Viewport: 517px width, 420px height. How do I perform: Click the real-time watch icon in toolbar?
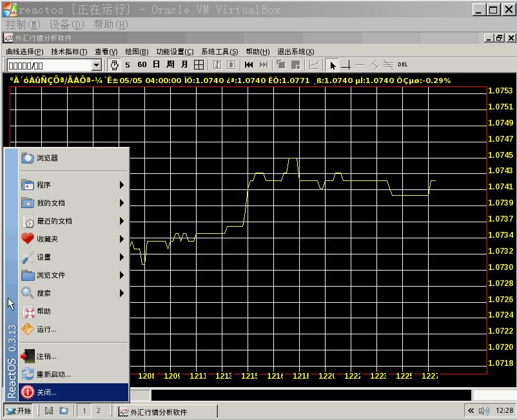114,65
